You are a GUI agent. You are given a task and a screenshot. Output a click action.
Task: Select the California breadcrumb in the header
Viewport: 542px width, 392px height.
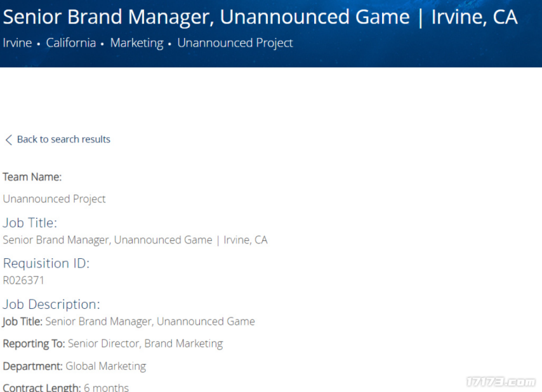pyautogui.click(x=71, y=43)
